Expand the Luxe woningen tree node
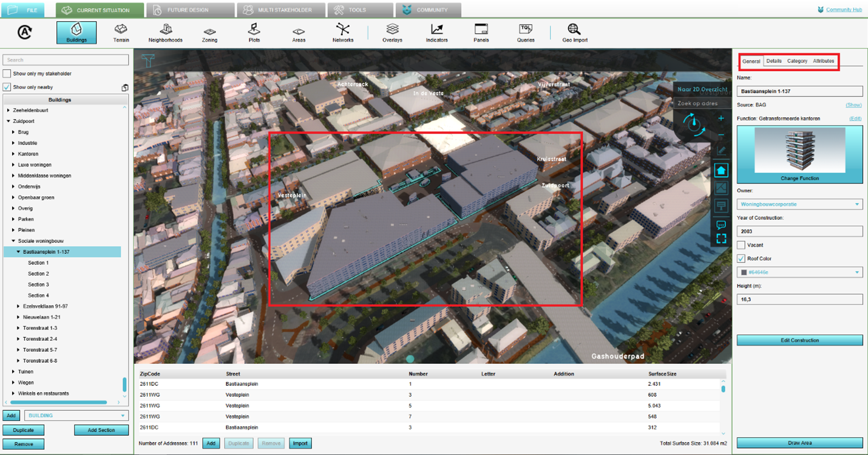Screen dimensions: 868x455 click(x=13, y=165)
